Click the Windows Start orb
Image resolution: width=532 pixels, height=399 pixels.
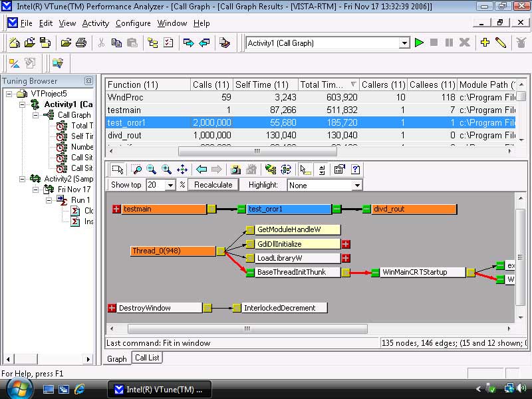pos(20,389)
